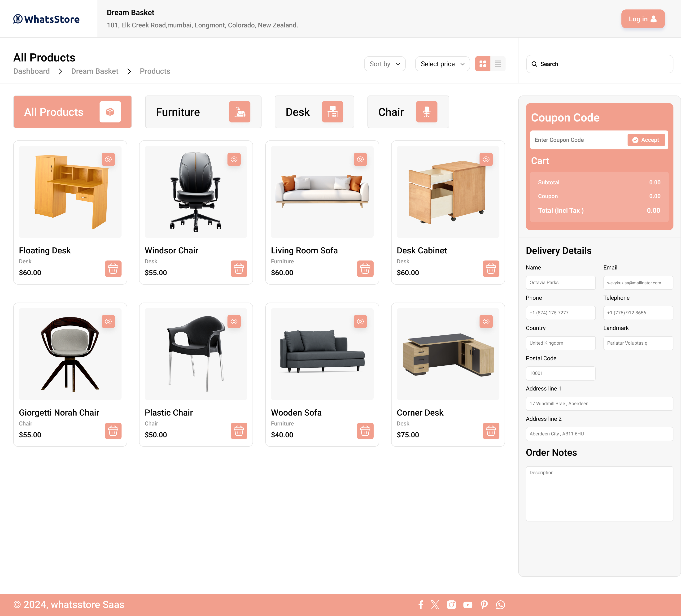Add Floating Desk to cart

113,269
